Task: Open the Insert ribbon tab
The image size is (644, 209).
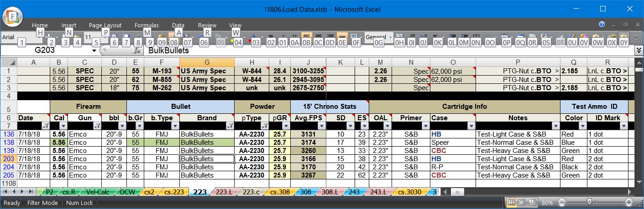Action: click(69, 25)
